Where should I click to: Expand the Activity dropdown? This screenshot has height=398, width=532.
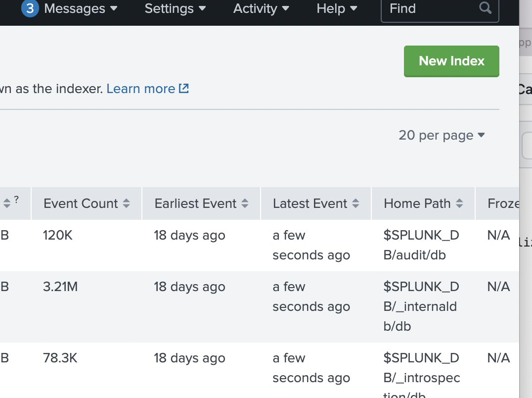(285, 8)
